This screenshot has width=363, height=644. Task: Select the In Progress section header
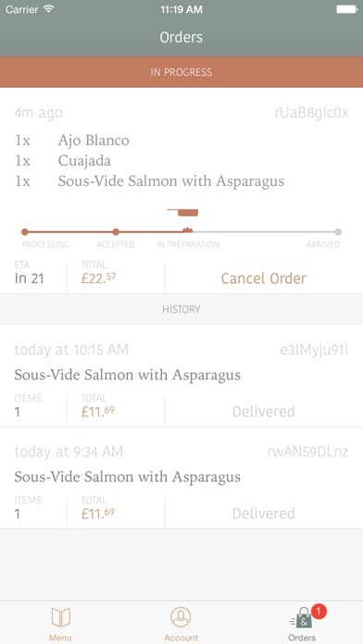click(x=181, y=72)
